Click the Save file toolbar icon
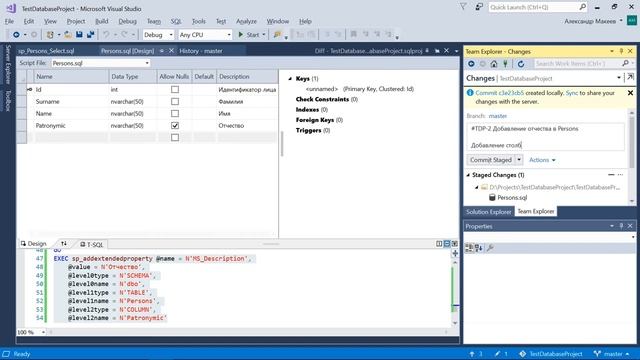640x360 pixels. (79, 35)
